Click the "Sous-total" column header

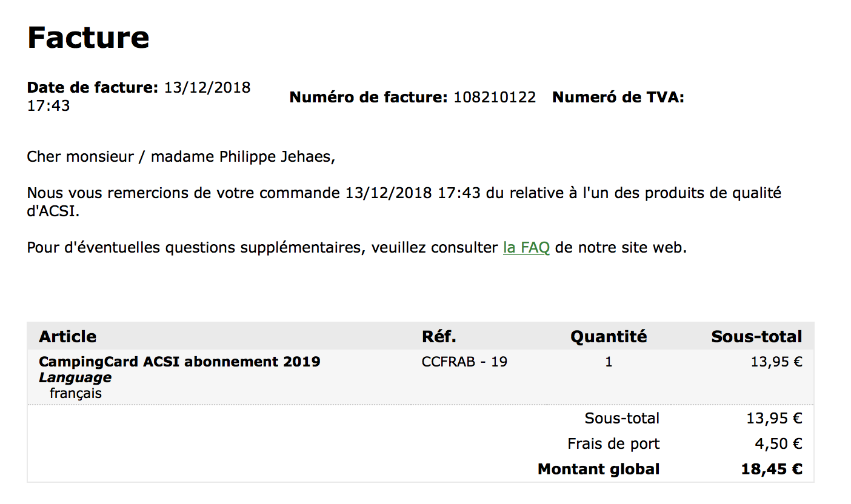click(x=756, y=337)
